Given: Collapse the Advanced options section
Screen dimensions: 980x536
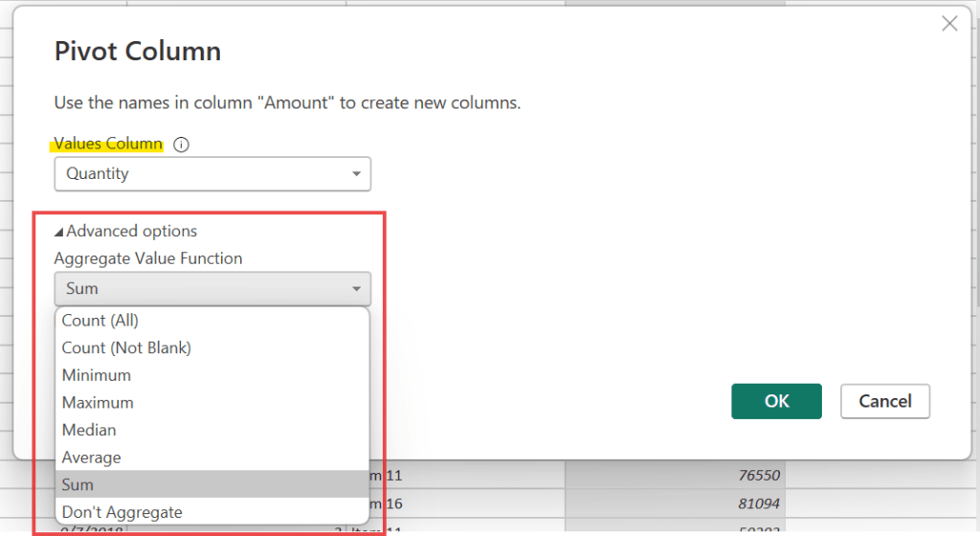Looking at the screenshot, I should coord(125,231).
